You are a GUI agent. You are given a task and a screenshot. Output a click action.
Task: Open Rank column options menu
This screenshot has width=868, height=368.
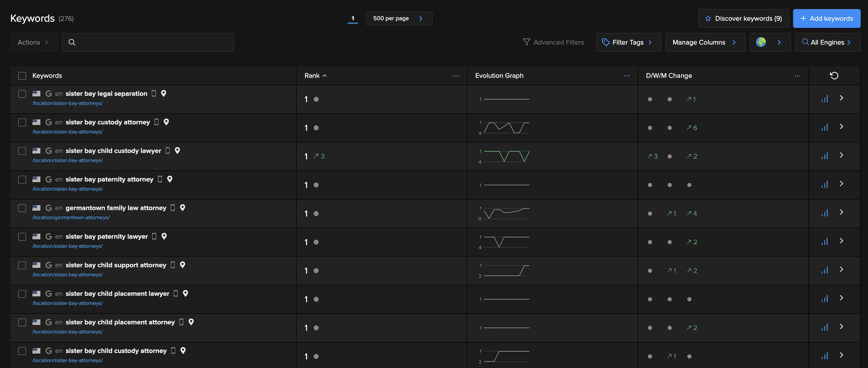click(x=456, y=76)
